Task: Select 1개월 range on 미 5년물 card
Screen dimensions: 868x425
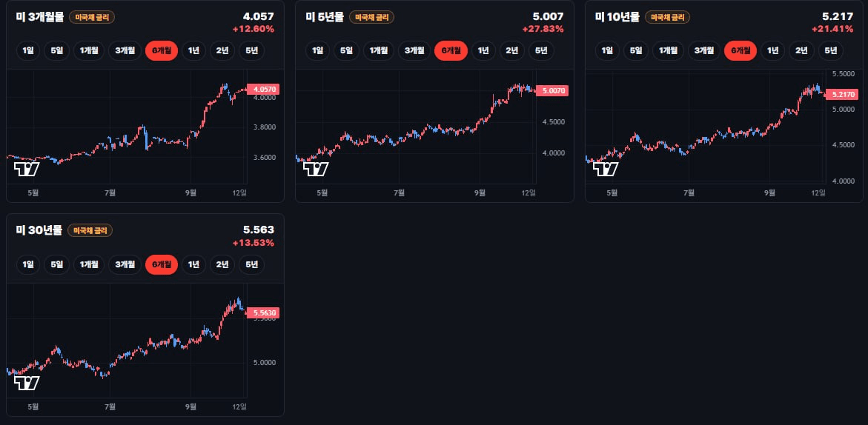Action: (378, 51)
